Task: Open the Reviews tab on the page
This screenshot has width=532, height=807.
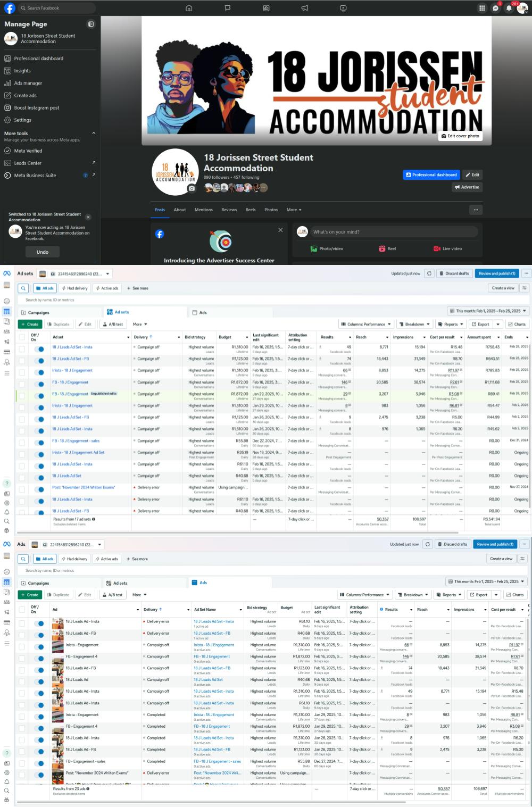Action: (229, 210)
